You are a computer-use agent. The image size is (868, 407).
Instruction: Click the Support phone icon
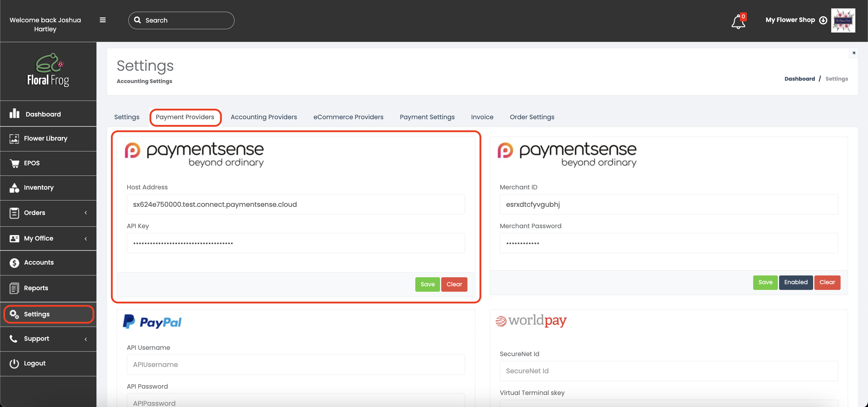click(x=14, y=339)
